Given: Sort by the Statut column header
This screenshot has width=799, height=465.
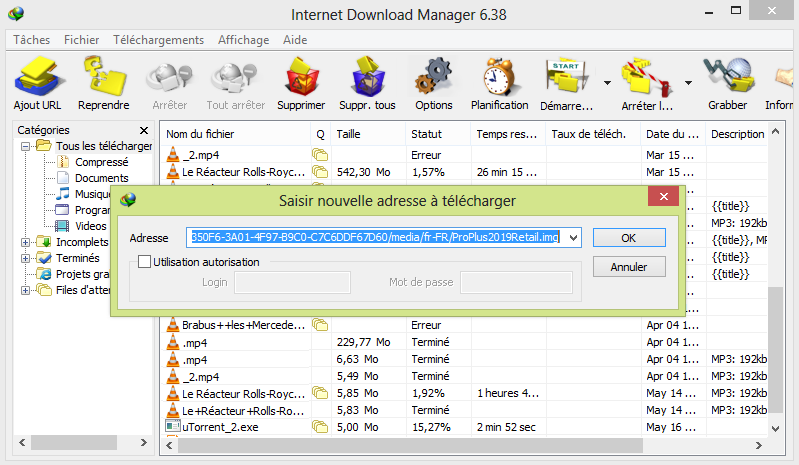Looking at the screenshot, I should 438,134.
